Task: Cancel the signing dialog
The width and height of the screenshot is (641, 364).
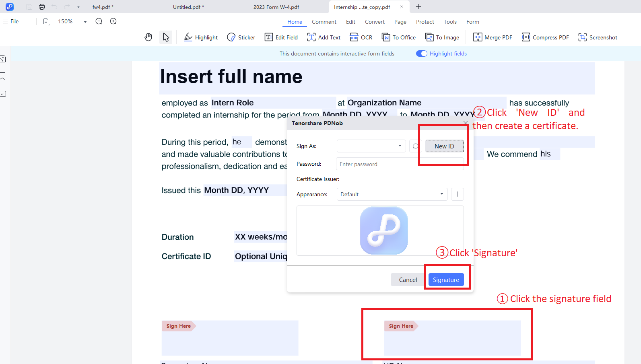Action: [x=408, y=280]
